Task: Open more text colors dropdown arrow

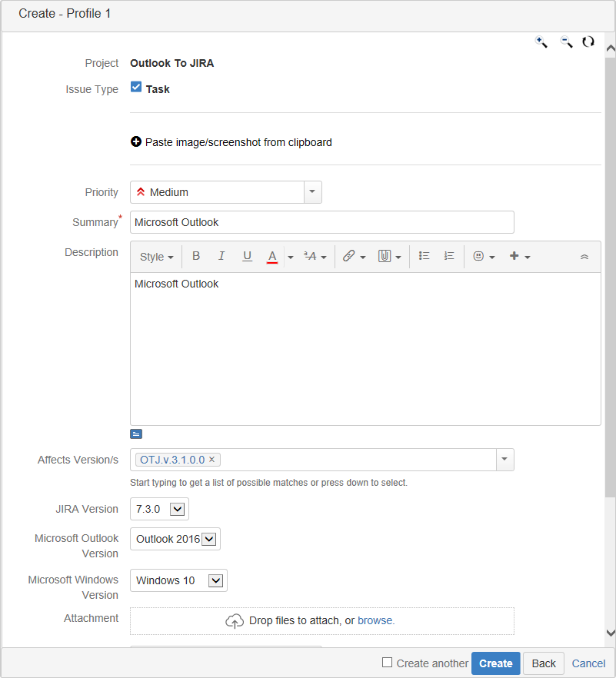Action: point(291,258)
